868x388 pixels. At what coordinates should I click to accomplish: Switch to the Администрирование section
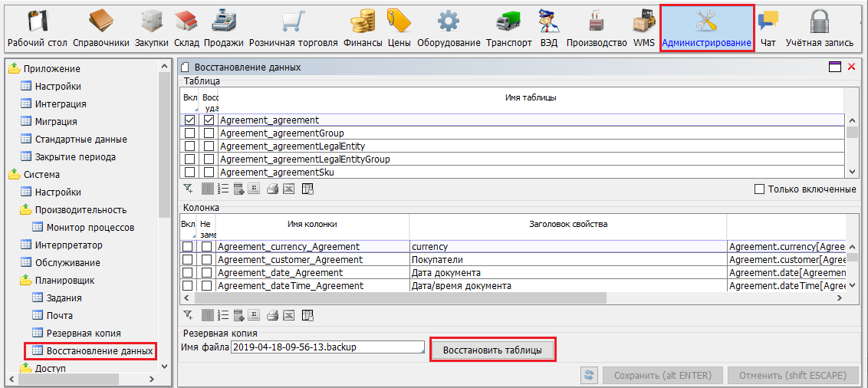click(x=706, y=27)
